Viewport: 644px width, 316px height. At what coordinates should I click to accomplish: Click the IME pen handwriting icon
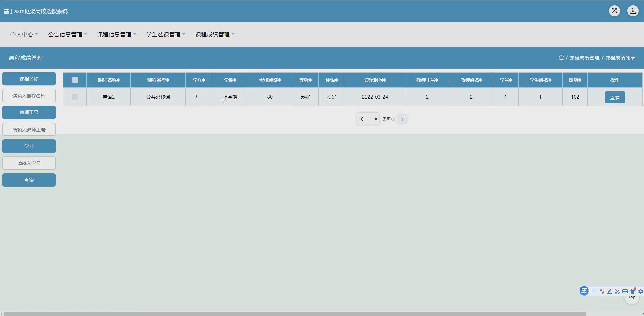point(610,291)
